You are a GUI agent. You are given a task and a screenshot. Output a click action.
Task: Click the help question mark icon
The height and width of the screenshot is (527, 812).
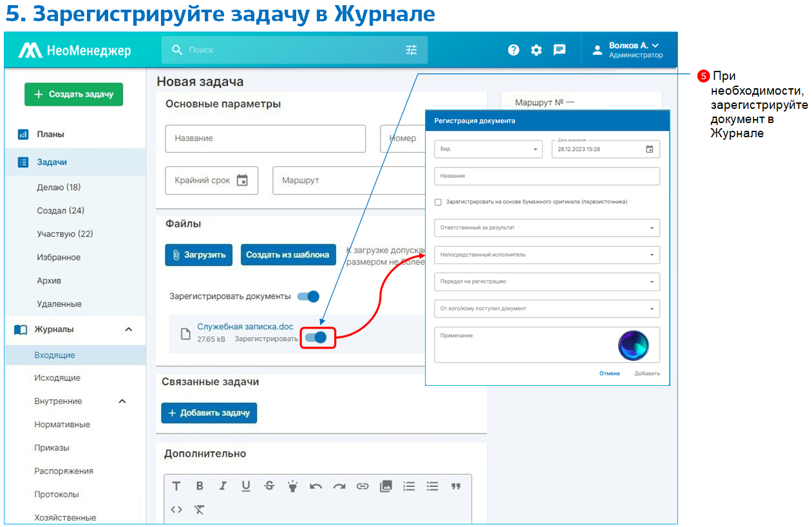pos(513,50)
